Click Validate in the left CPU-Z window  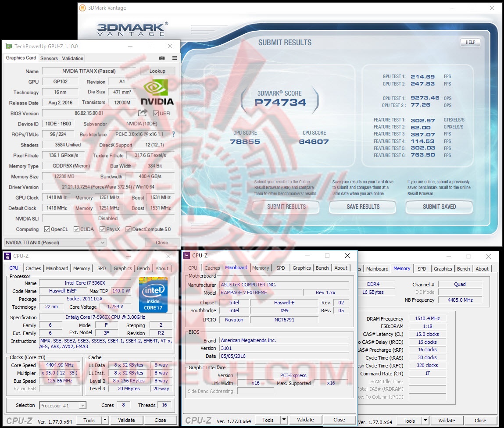pyautogui.click(x=126, y=420)
